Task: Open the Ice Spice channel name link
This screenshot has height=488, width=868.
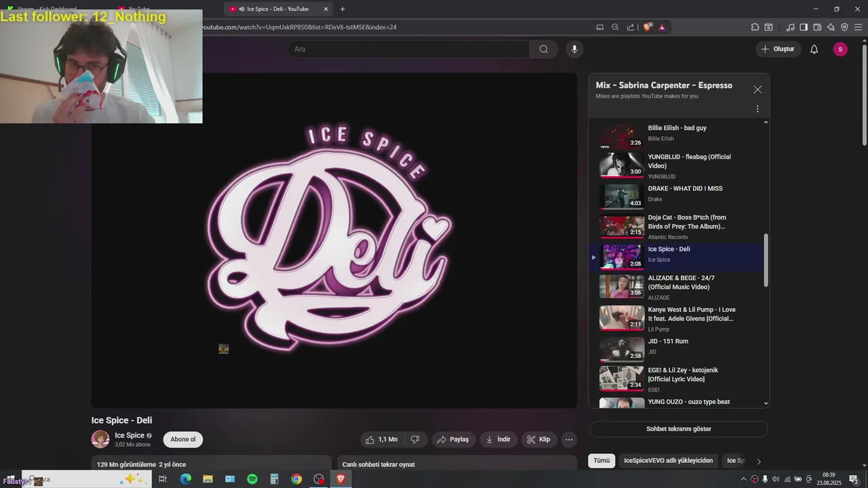Action: [x=130, y=435]
